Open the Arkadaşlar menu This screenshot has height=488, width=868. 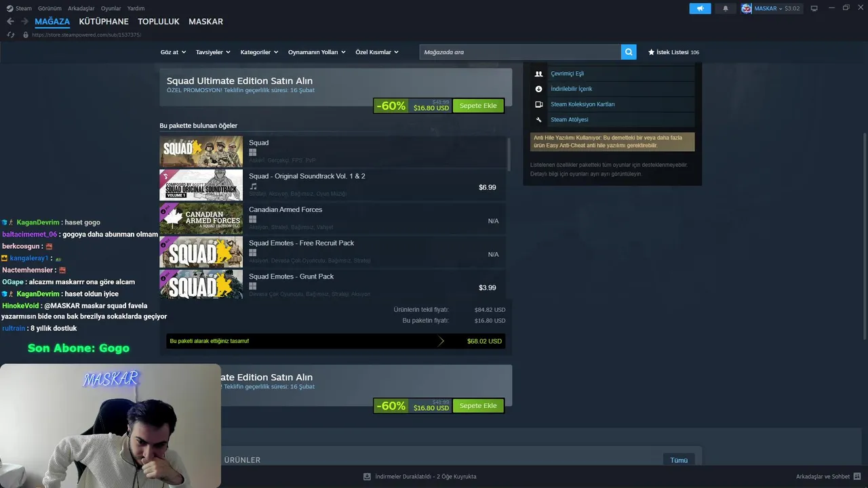[x=81, y=8]
